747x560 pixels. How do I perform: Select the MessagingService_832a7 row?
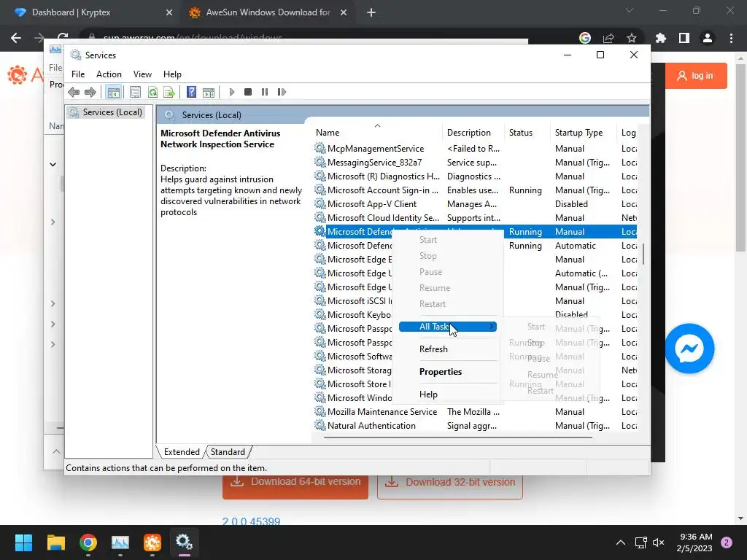point(475,163)
